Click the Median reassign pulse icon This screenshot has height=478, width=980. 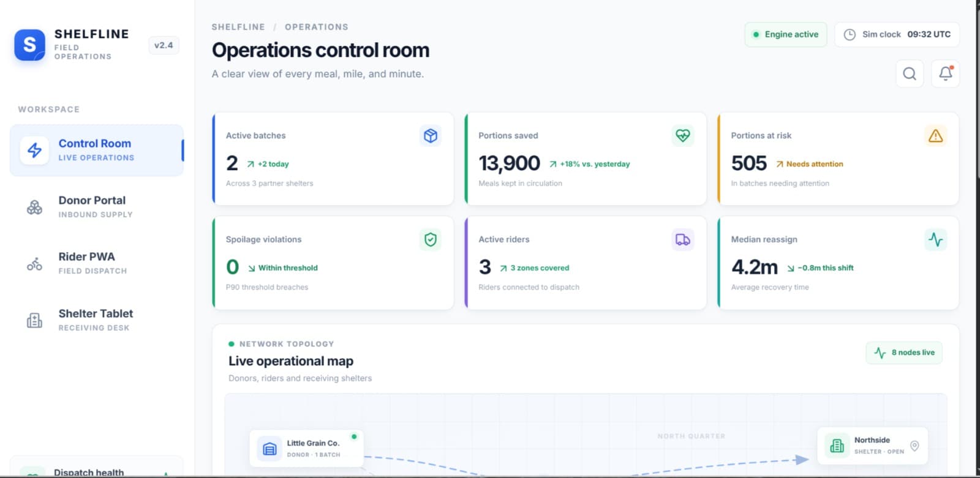(x=935, y=239)
